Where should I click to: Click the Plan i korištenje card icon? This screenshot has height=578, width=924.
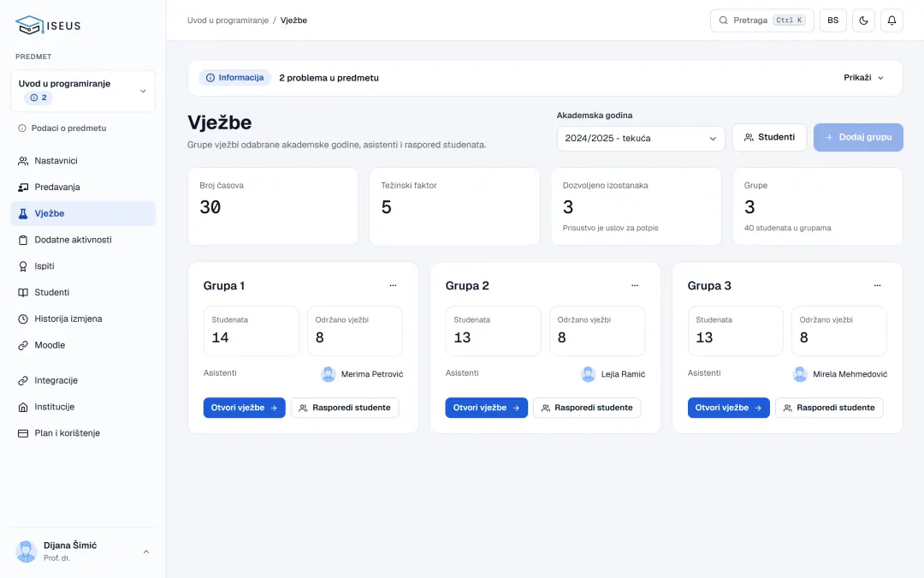point(23,433)
